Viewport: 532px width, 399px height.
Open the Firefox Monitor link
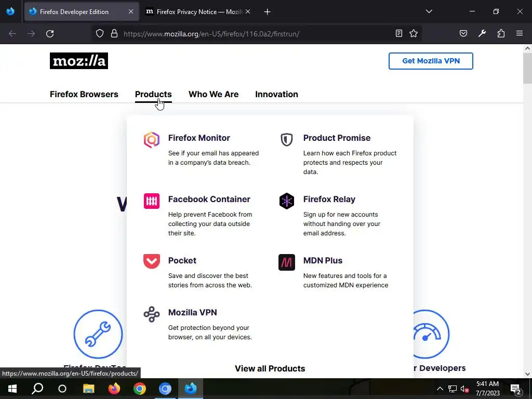199,138
